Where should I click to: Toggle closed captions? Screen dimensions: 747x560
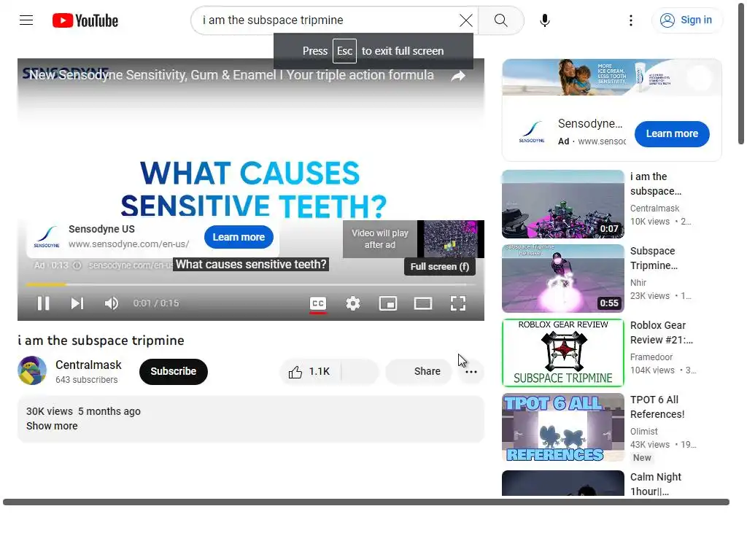pyautogui.click(x=318, y=303)
